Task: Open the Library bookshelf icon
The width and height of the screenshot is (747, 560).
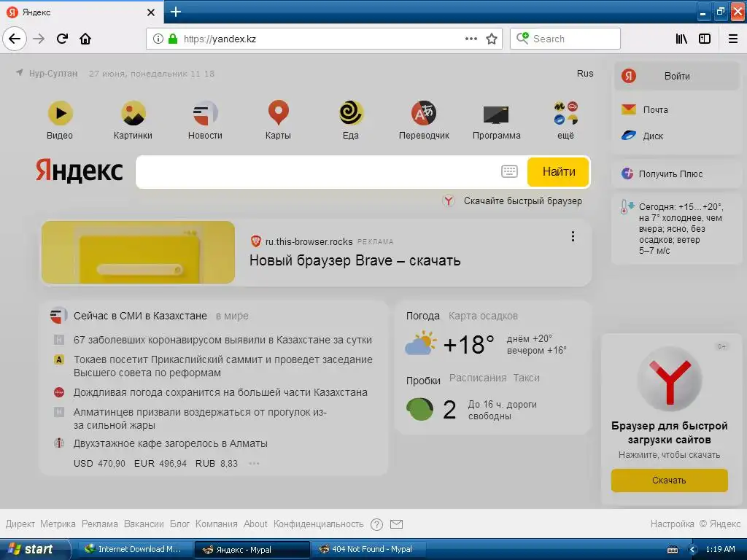Action: [x=682, y=39]
